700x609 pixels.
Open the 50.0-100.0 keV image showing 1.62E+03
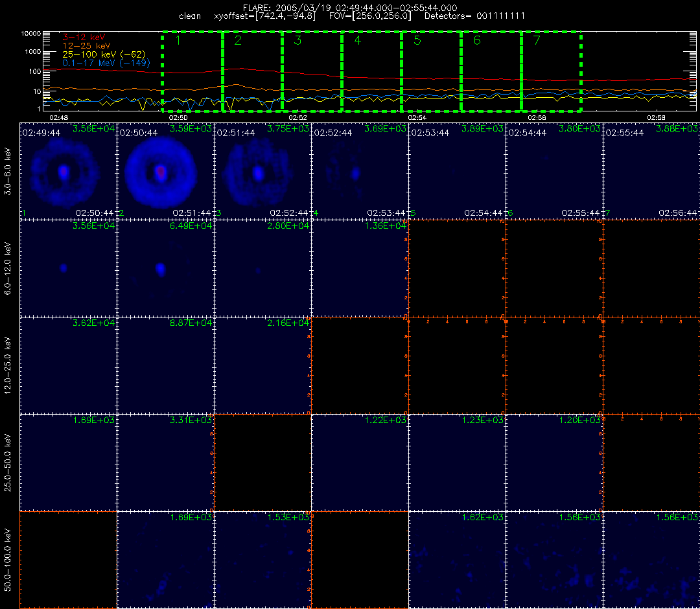pyautogui.click(x=458, y=560)
